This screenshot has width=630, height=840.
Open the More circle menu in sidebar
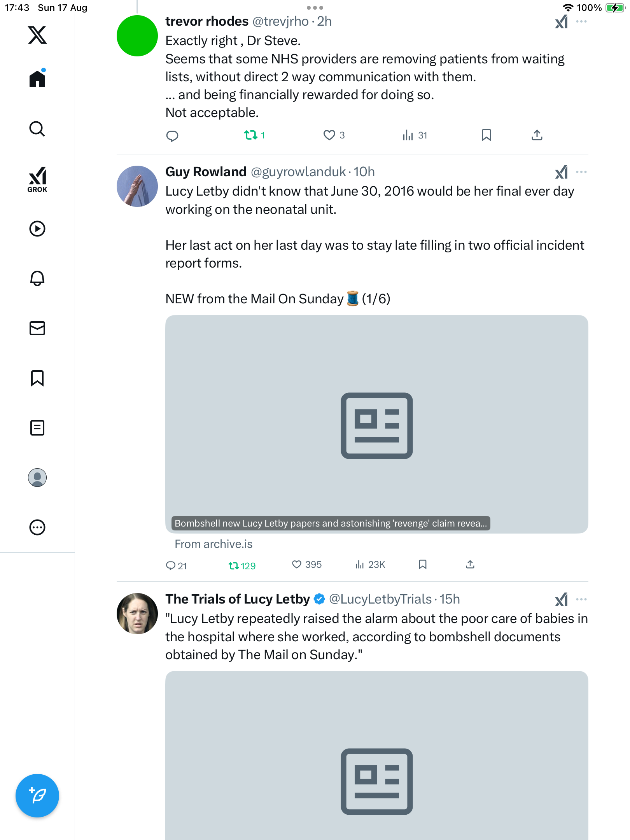point(37,527)
